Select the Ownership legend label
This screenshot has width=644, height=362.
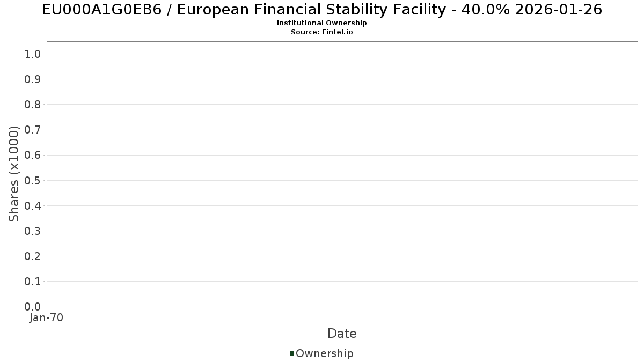(325, 353)
